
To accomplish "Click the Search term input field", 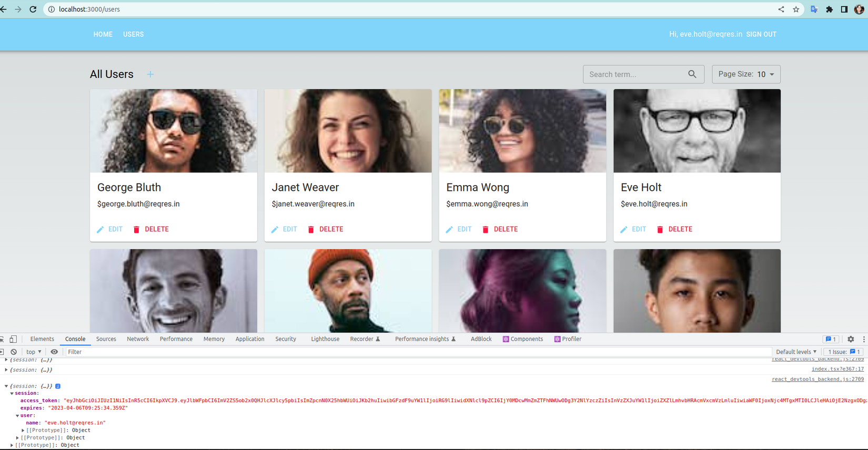I will tap(643, 74).
